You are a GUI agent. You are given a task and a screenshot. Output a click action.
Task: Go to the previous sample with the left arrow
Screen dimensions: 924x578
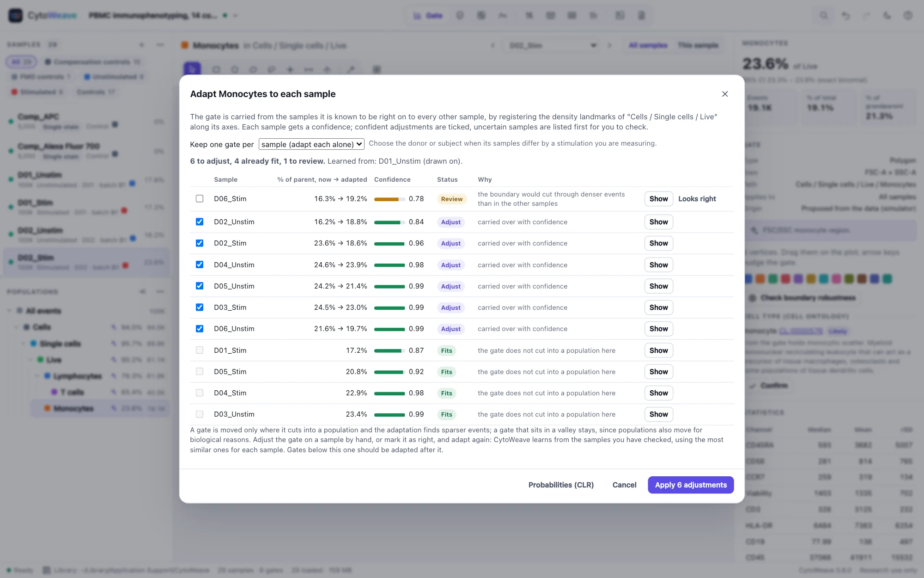click(x=492, y=45)
